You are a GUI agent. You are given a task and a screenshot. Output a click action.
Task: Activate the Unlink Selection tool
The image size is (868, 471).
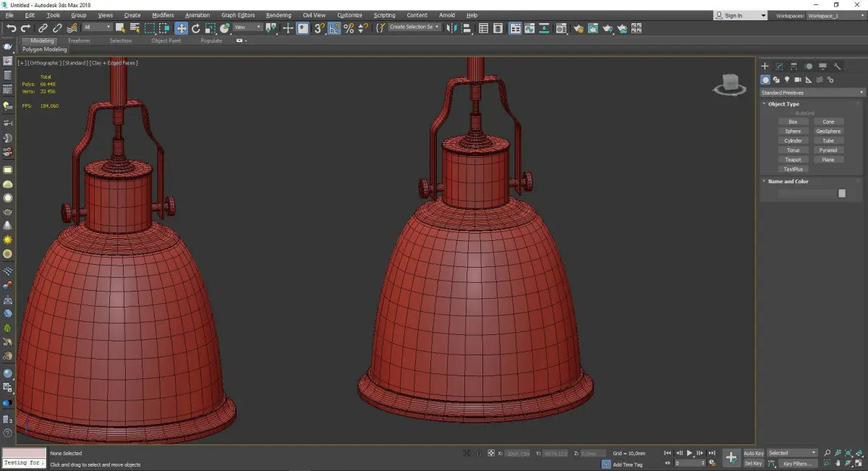(x=57, y=28)
